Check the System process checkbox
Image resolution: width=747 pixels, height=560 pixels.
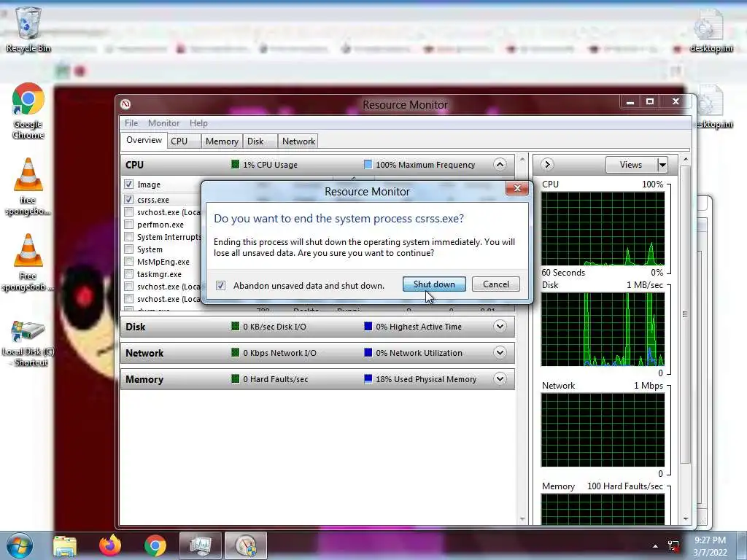128,249
